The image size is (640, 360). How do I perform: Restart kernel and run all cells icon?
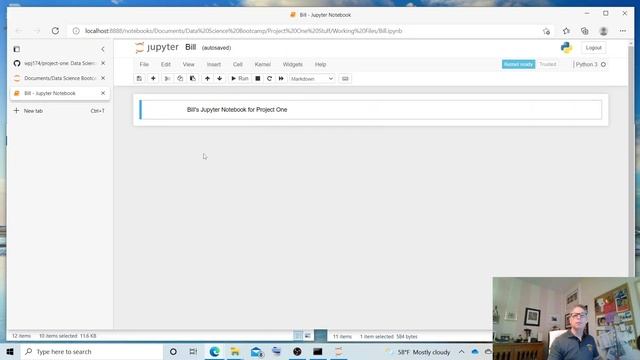pyautogui.click(x=281, y=78)
